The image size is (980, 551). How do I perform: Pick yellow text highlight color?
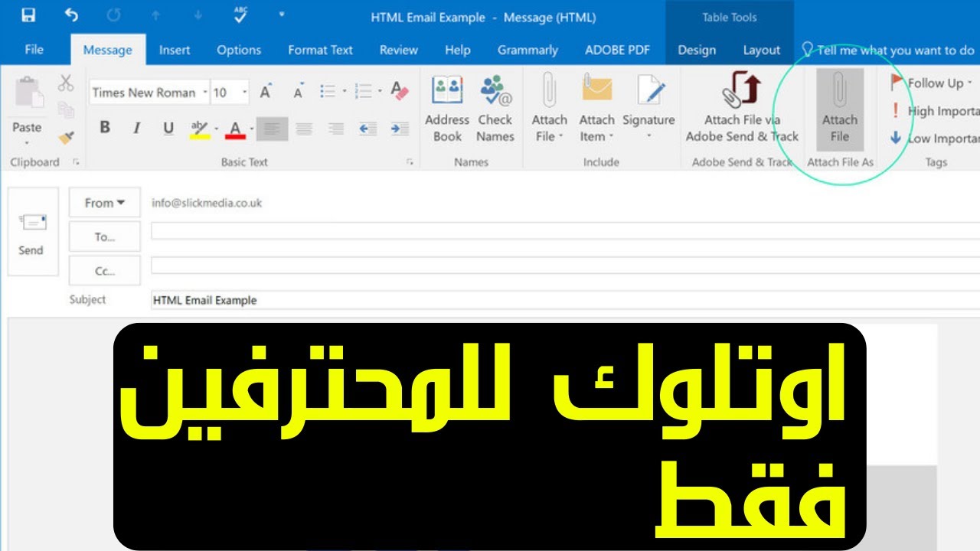199,129
